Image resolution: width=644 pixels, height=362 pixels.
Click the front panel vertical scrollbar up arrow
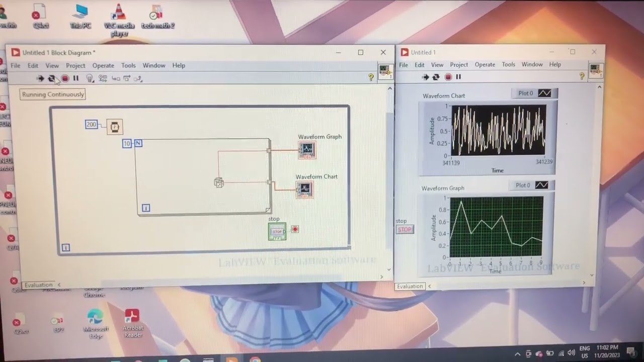coord(599,87)
